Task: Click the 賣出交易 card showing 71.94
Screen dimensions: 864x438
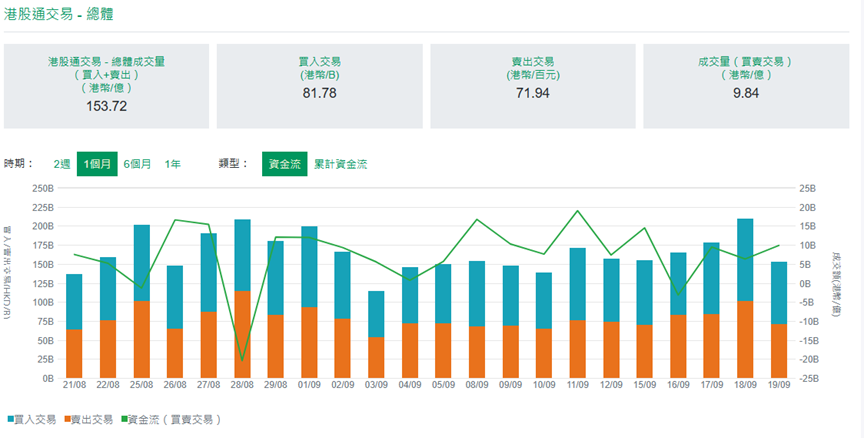Action: tap(532, 86)
